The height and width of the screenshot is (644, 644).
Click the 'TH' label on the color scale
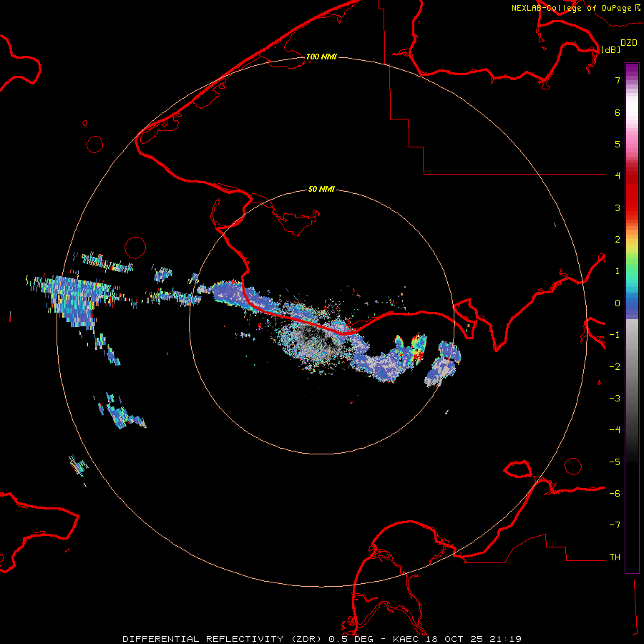[615, 557]
